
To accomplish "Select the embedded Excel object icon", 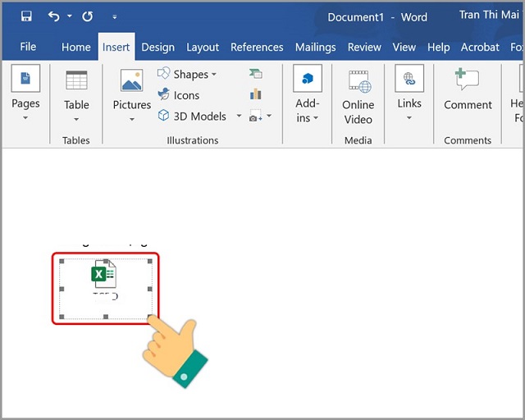I will click(x=103, y=274).
